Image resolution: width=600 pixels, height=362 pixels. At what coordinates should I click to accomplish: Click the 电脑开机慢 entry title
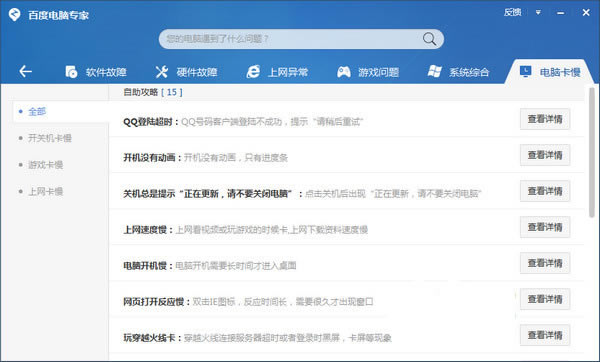pyautogui.click(x=148, y=266)
